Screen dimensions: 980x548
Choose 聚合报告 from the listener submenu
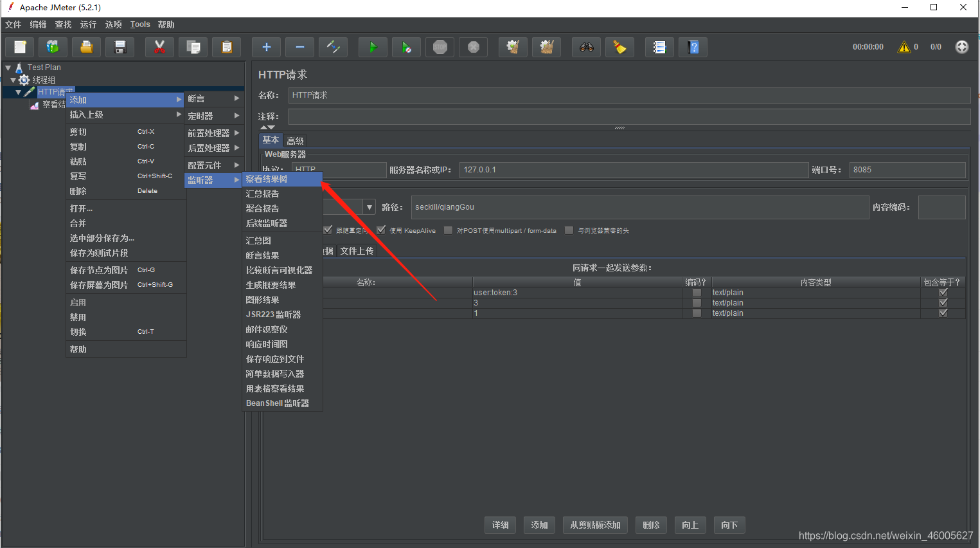click(x=282, y=208)
